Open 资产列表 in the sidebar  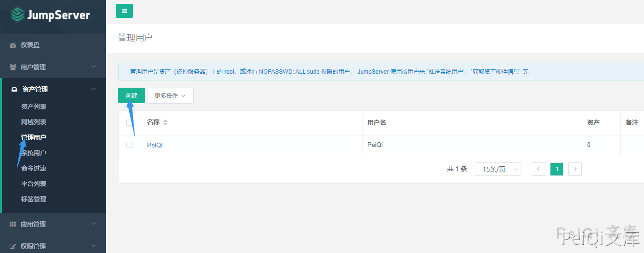pyautogui.click(x=34, y=107)
